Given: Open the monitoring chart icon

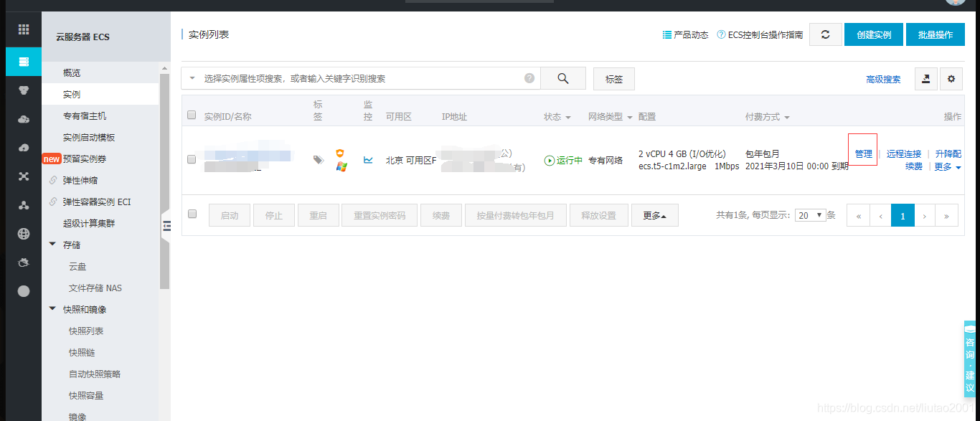Looking at the screenshot, I should click(x=368, y=160).
